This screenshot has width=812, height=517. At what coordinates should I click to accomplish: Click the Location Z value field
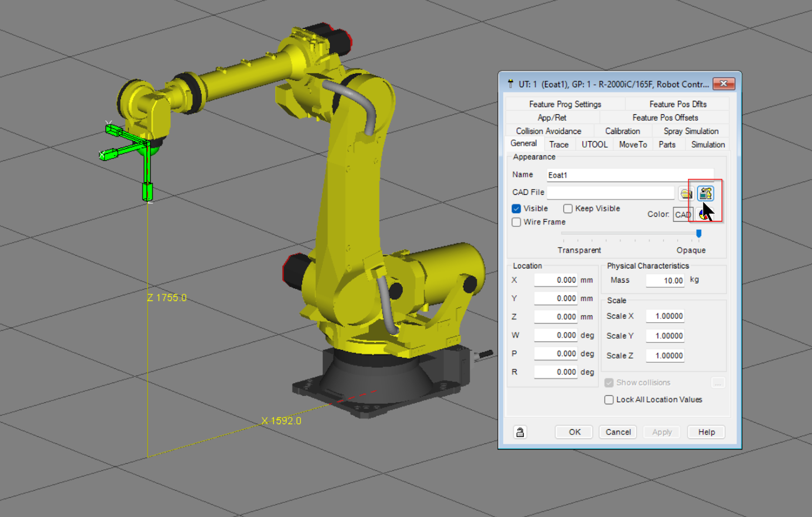click(556, 317)
